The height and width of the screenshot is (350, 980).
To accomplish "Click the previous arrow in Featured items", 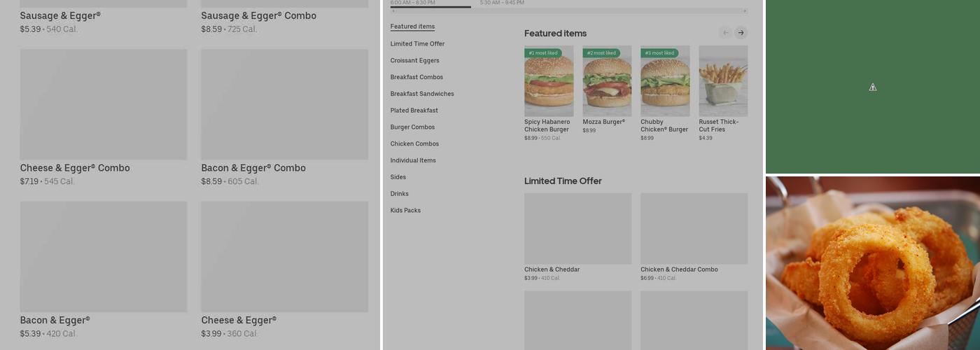I will [x=725, y=33].
